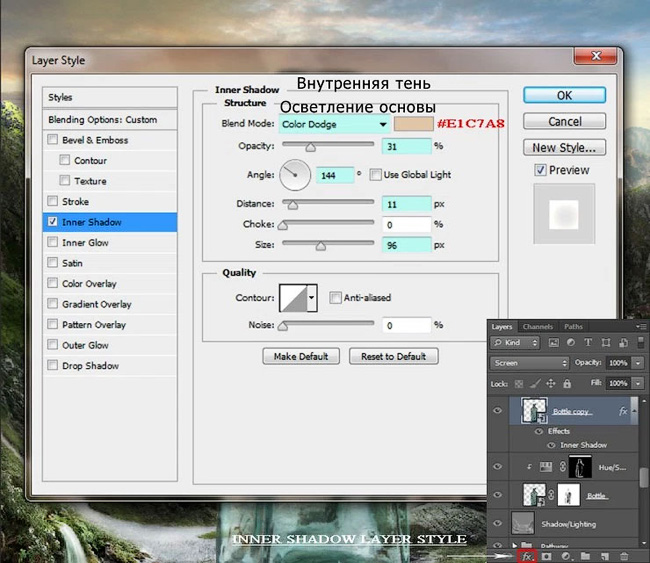Select Blending Options: Custom

point(110,120)
